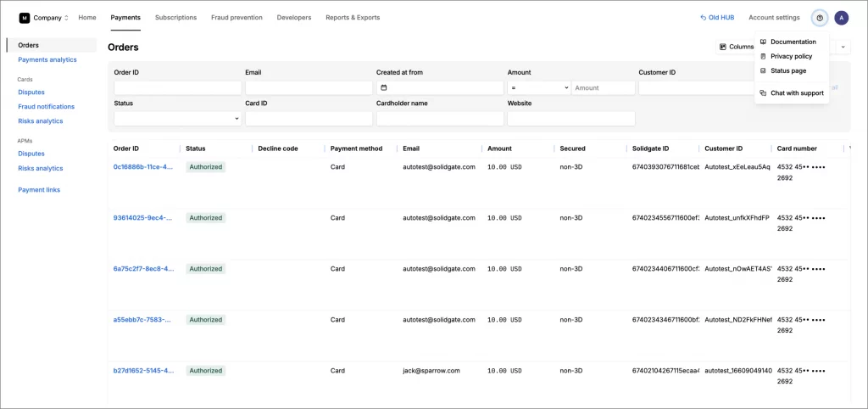The height and width of the screenshot is (409, 868).
Task: Open Disputes under APMs
Action: coord(31,154)
